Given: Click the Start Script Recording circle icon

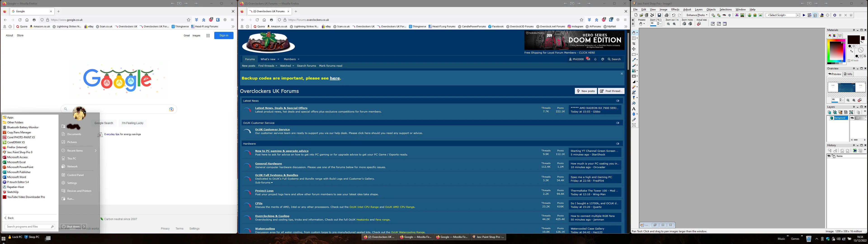Looking at the screenshot, I should (835, 15).
